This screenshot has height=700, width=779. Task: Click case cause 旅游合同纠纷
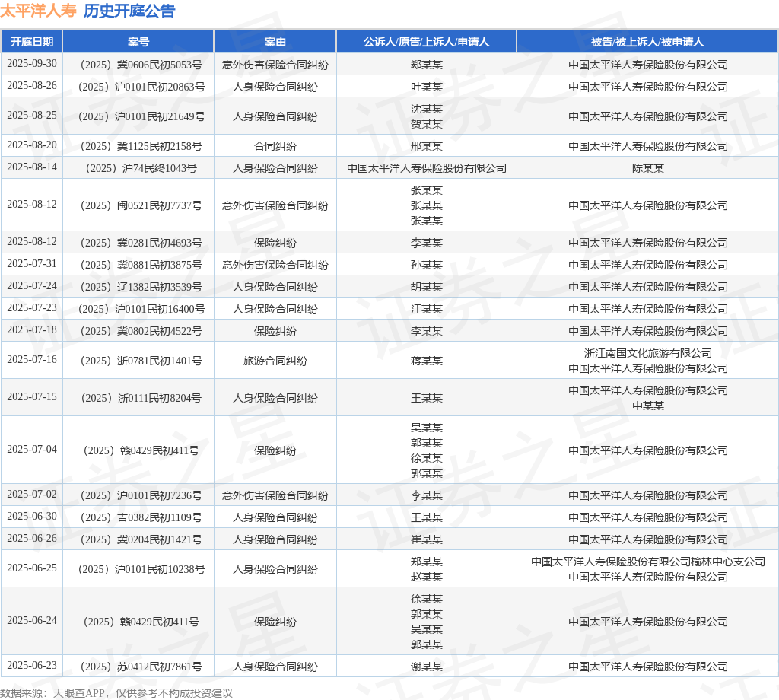click(275, 361)
